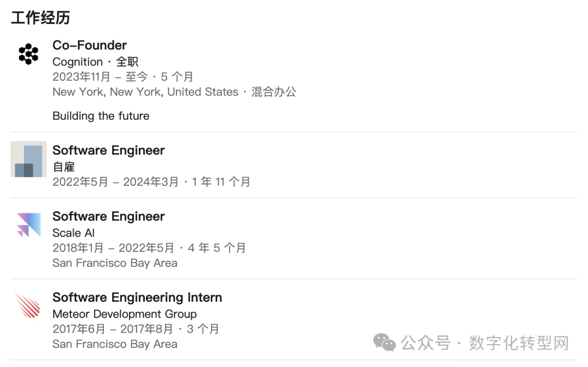Click the New York location text

click(x=145, y=92)
